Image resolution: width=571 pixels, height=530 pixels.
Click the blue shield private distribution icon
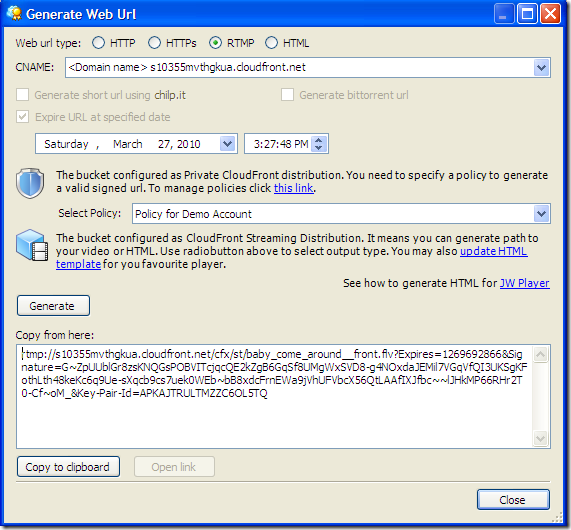30,183
